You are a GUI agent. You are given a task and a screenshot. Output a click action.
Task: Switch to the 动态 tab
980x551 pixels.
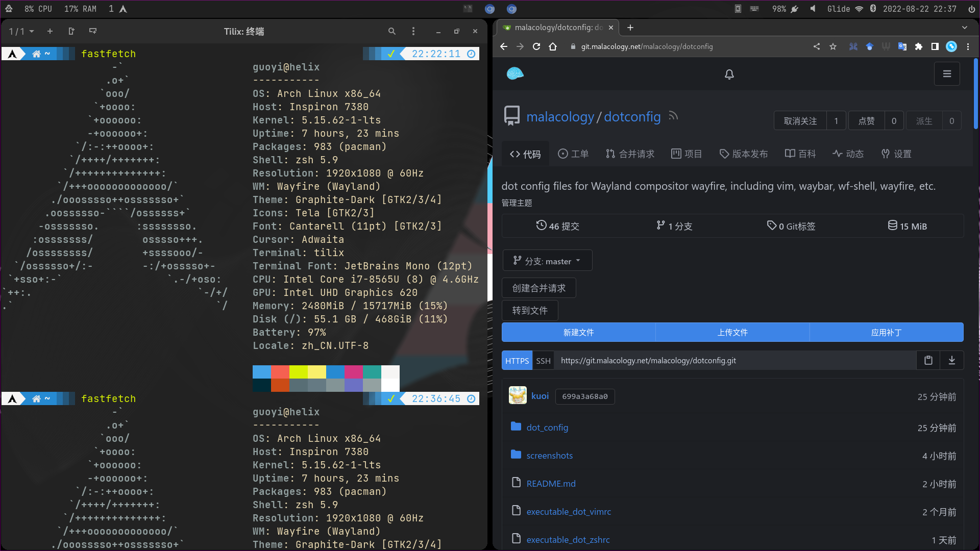[x=848, y=154]
